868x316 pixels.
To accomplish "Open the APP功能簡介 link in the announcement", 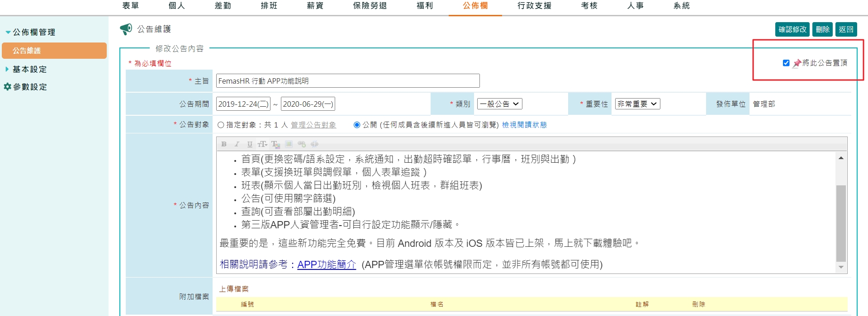I will (x=327, y=264).
